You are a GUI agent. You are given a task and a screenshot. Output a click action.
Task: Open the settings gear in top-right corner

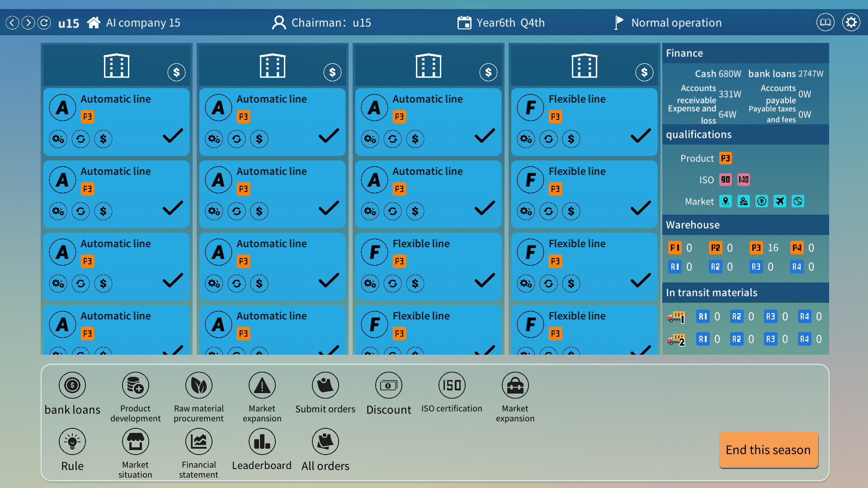[x=851, y=22]
